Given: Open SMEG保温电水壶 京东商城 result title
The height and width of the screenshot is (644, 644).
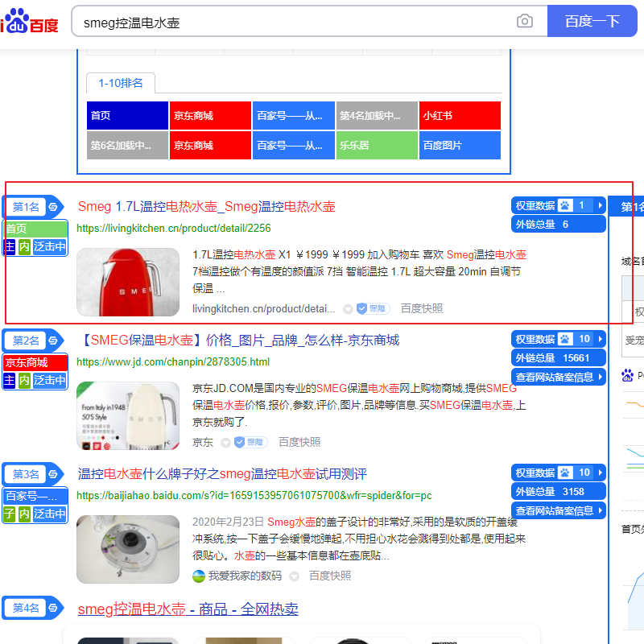Looking at the screenshot, I should [x=238, y=340].
